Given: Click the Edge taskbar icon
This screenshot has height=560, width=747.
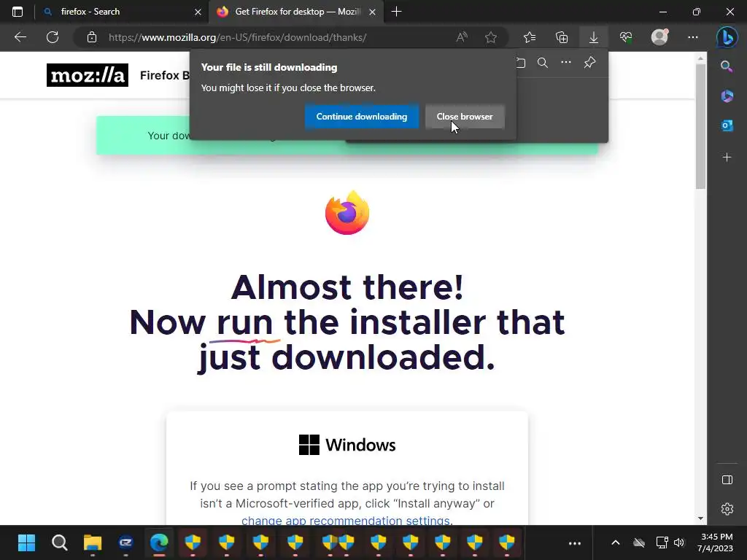Looking at the screenshot, I should (x=159, y=542).
